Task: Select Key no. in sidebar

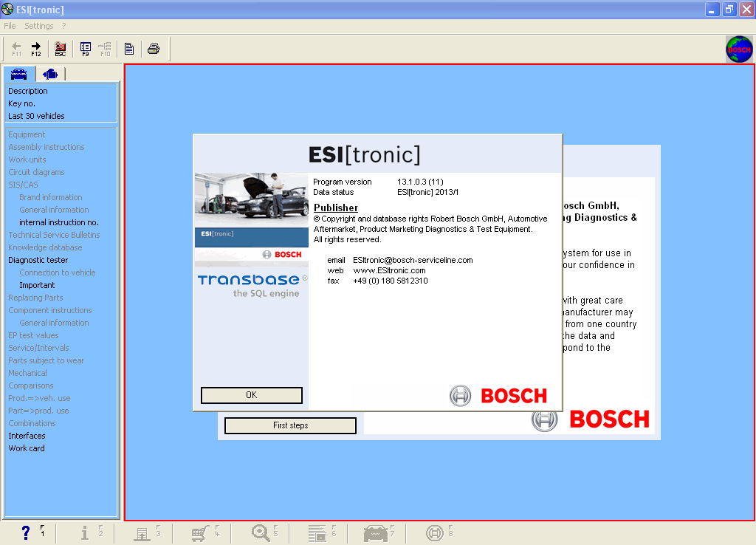Action: (x=21, y=103)
